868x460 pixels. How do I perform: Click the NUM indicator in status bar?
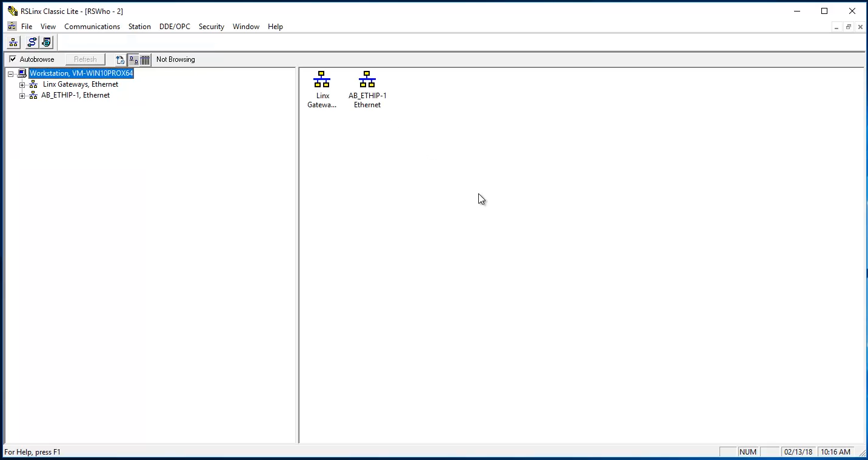[748, 452]
